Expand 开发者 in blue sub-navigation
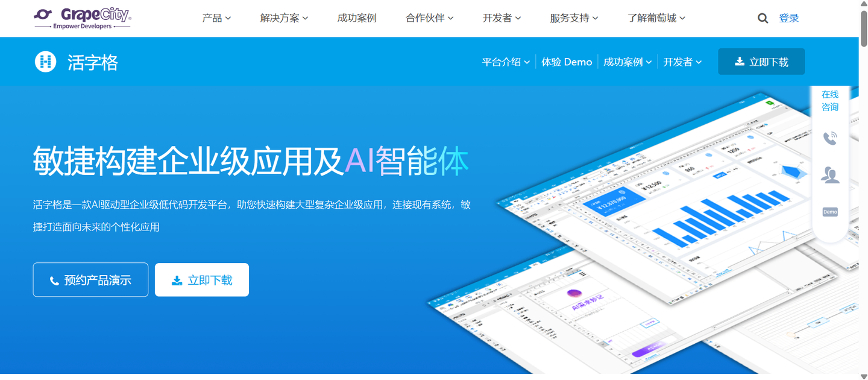Viewport: 868px width, 380px height. click(x=682, y=62)
